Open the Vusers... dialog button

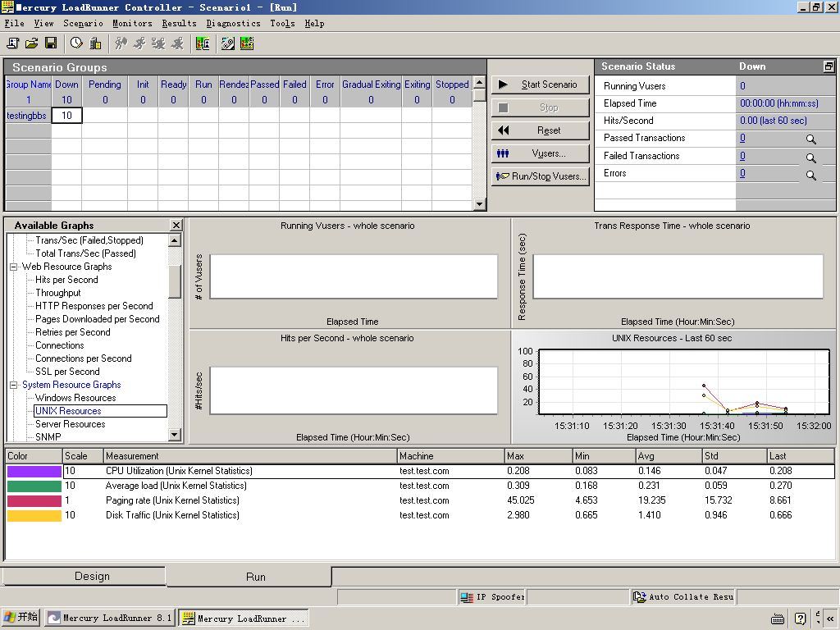point(541,153)
